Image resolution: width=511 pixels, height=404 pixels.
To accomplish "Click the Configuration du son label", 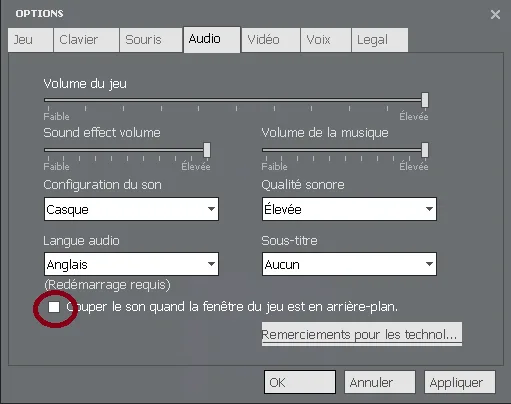I will (x=102, y=185).
